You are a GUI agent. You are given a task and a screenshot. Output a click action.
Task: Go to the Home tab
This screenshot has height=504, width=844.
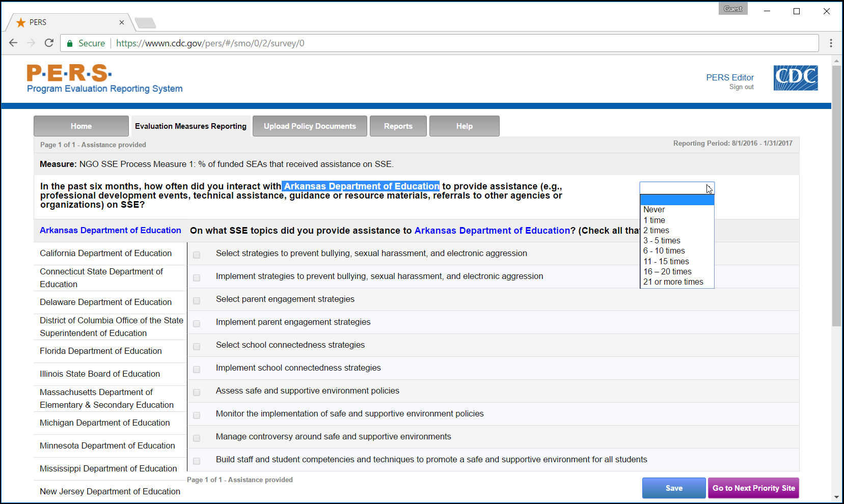pyautogui.click(x=81, y=126)
